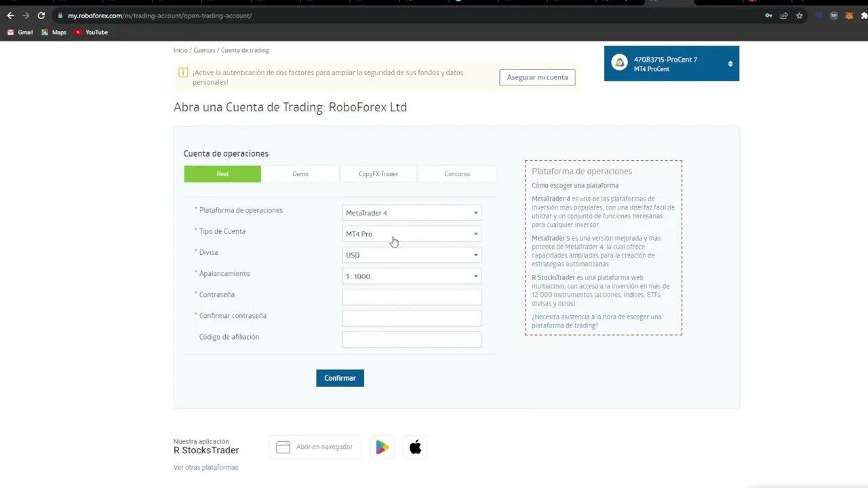Image resolution: width=868 pixels, height=488 pixels.
Task: Click the Google Play store icon
Action: point(382,447)
